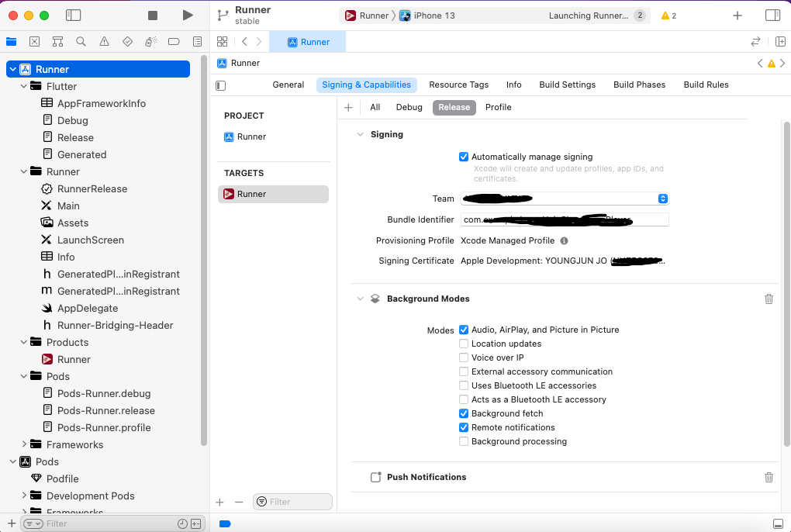This screenshot has height=532, width=791.
Task: Delete Background Modes capability
Action: pos(769,299)
